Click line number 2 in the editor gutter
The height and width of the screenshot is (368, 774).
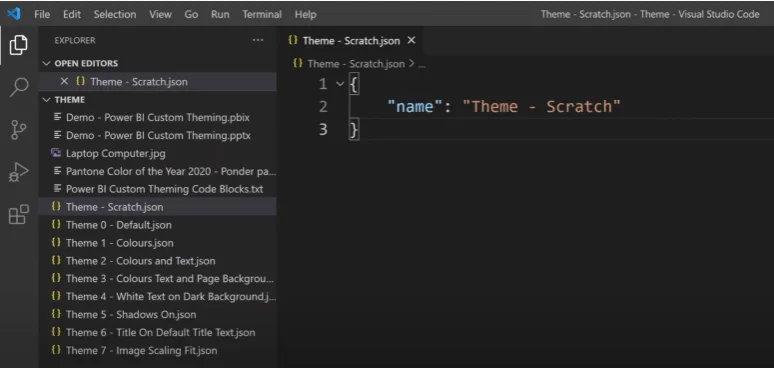click(x=323, y=107)
